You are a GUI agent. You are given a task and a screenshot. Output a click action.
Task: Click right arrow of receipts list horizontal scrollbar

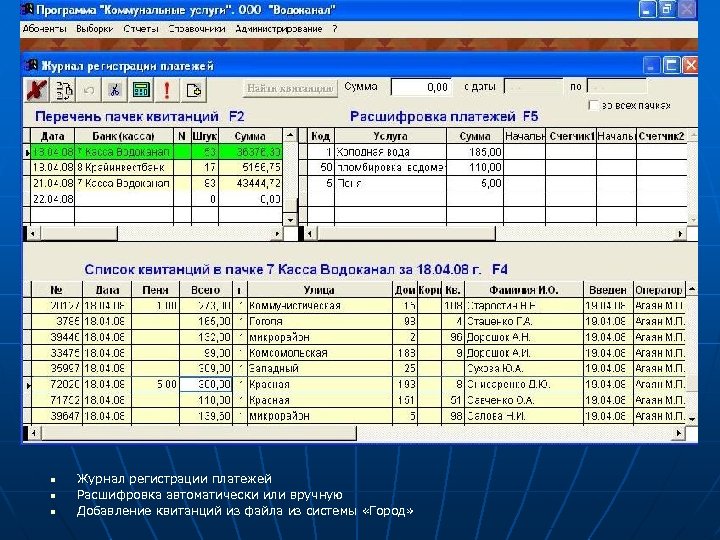pyautogui.click(x=679, y=433)
